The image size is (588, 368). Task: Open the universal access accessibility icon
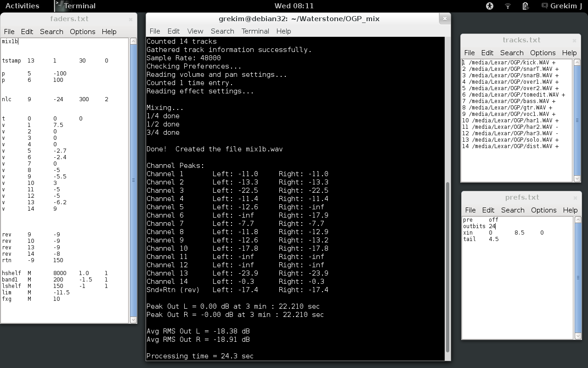(490, 6)
